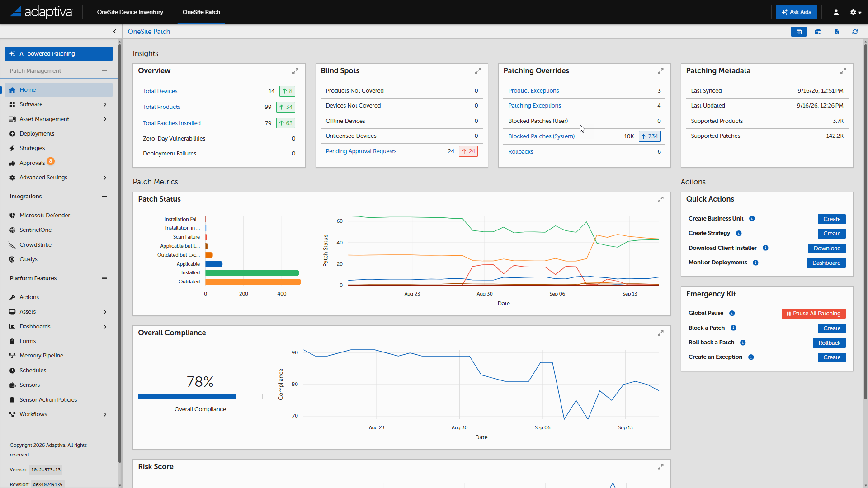This screenshot has width=868, height=488.
Task: Expand the Risk Score card
Action: click(660, 467)
